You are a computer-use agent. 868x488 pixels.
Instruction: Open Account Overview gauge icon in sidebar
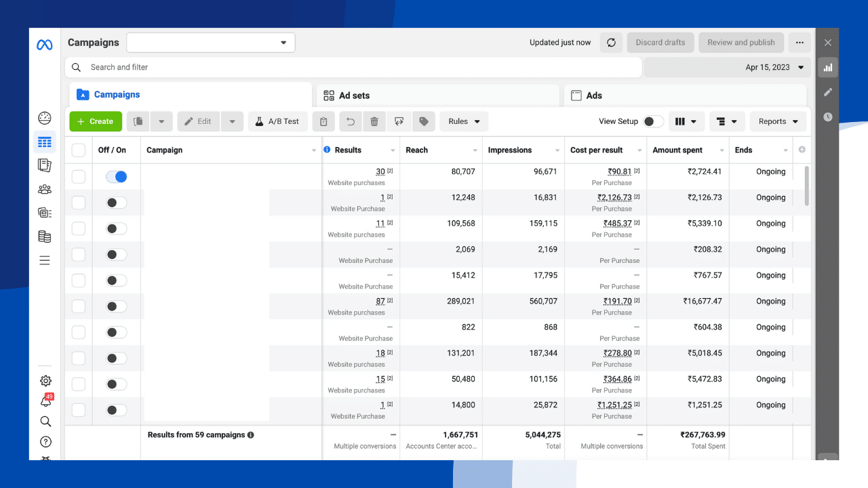45,118
